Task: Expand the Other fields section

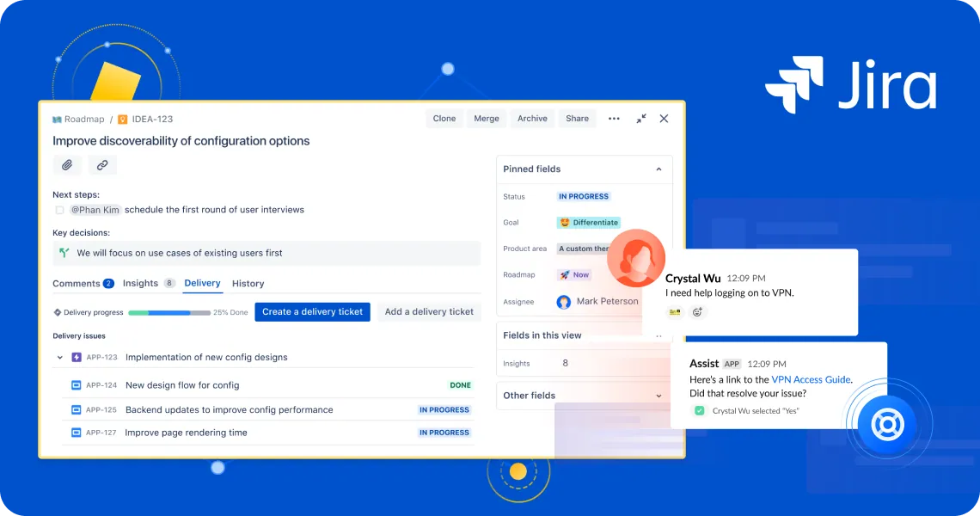Action: click(x=658, y=396)
